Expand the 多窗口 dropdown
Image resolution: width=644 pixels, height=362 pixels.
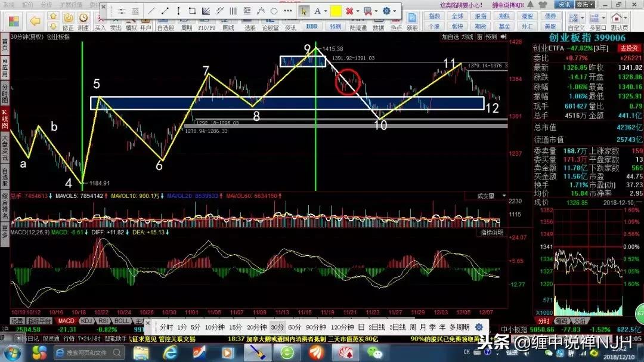pos(603,18)
